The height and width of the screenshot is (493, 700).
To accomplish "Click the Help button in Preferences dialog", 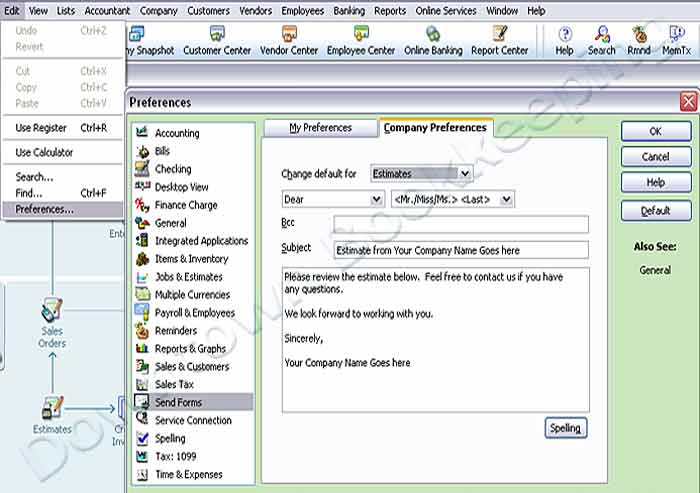I will click(656, 183).
